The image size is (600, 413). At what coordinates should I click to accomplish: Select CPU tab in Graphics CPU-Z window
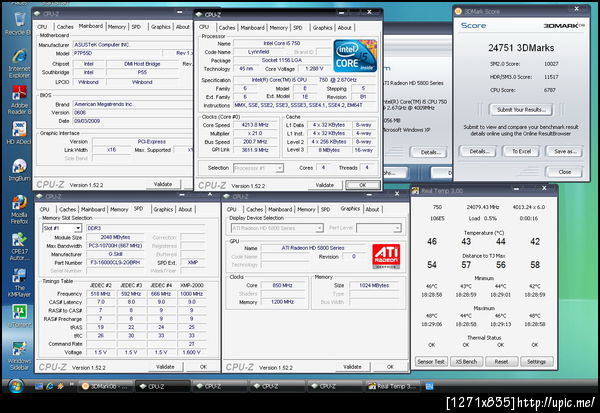click(x=232, y=209)
